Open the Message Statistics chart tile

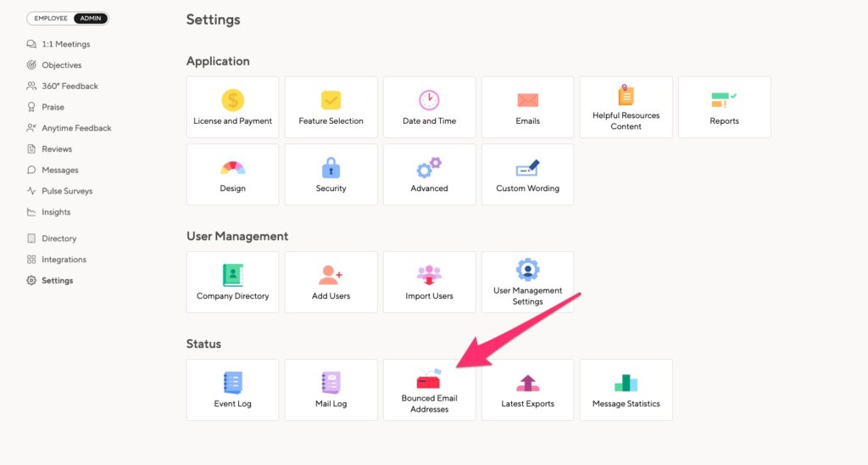point(626,389)
